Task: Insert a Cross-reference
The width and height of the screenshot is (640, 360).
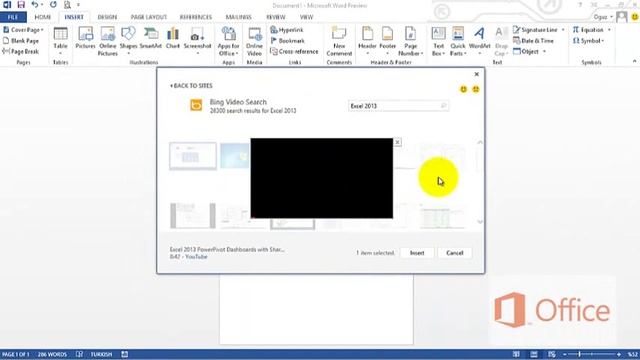Action: [294, 51]
